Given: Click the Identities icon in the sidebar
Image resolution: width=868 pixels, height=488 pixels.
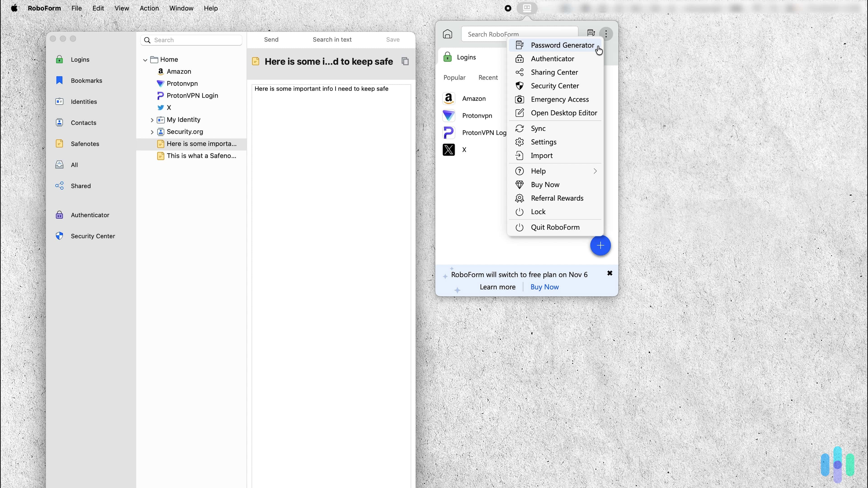Looking at the screenshot, I should [x=59, y=101].
